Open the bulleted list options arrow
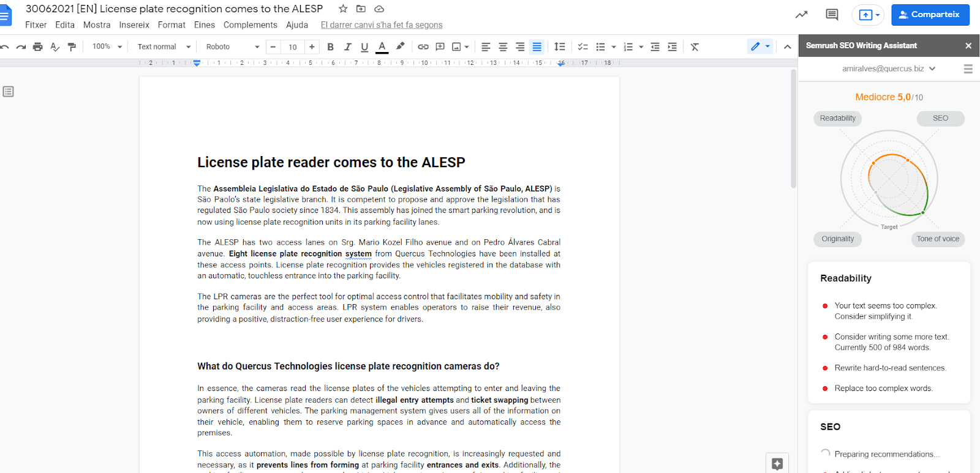Screen dimensions: 980x473 [x=614, y=47]
